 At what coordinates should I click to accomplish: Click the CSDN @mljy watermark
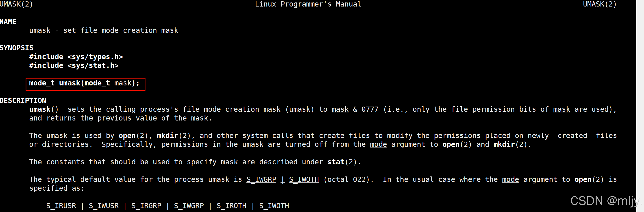click(x=605, y=201)
